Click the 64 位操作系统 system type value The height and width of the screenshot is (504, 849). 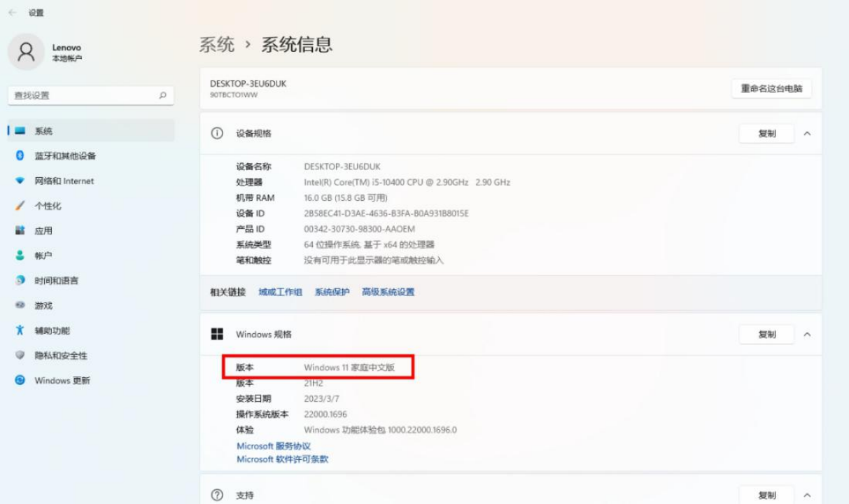[x=369, y=244]
